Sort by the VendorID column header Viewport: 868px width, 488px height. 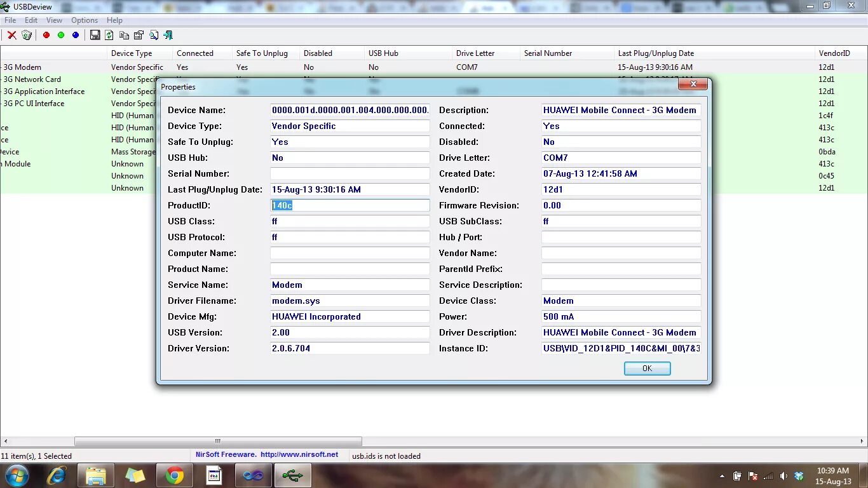[x=841, y=53]
